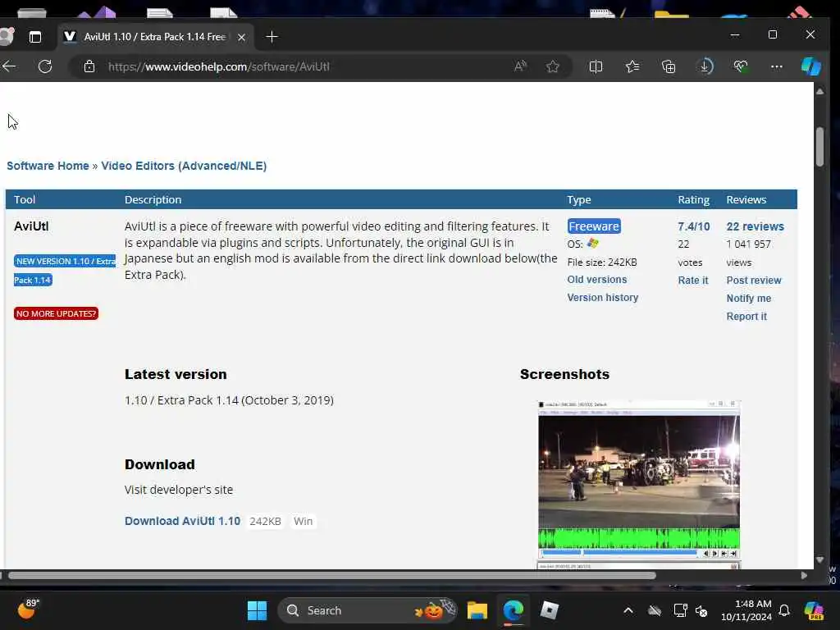This screenshot has height=630, width=840.
Task: Click the address bar URL
Action: pyautogui.click(x=218, y=66)
